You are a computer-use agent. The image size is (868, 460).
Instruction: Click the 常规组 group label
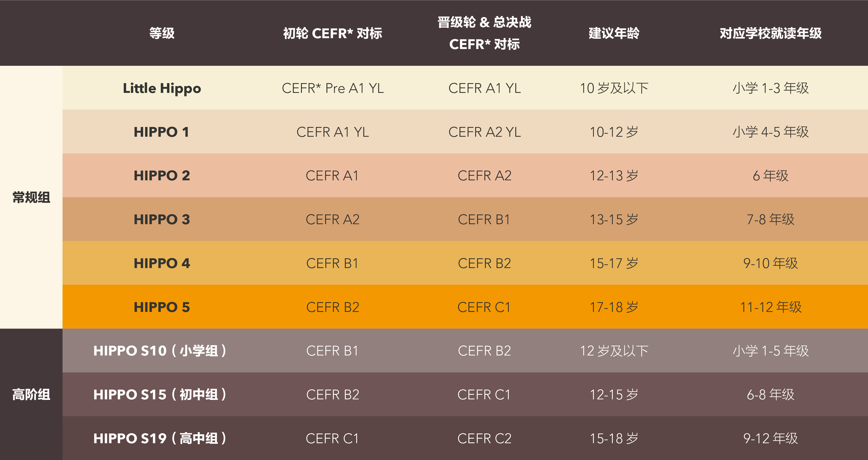pos(31,197)
